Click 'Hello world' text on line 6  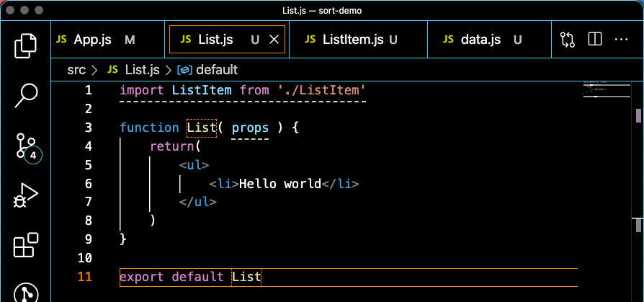pos(279,183)
